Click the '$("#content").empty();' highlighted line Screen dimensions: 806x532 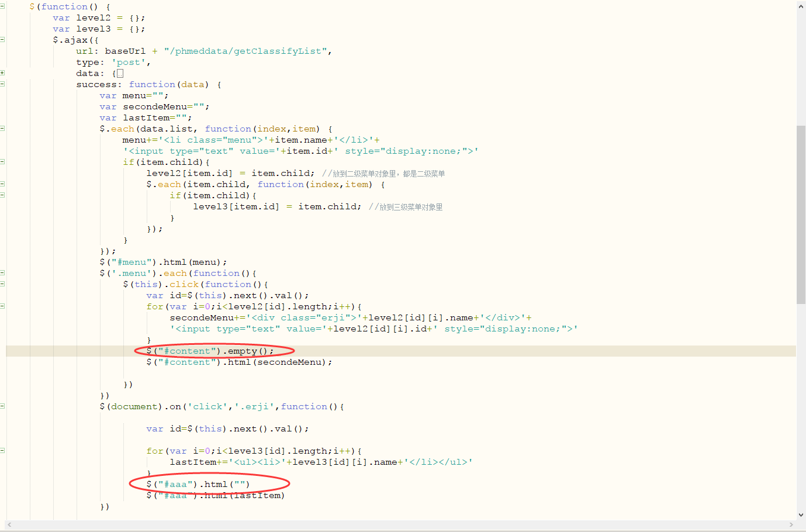coord(210,351)
